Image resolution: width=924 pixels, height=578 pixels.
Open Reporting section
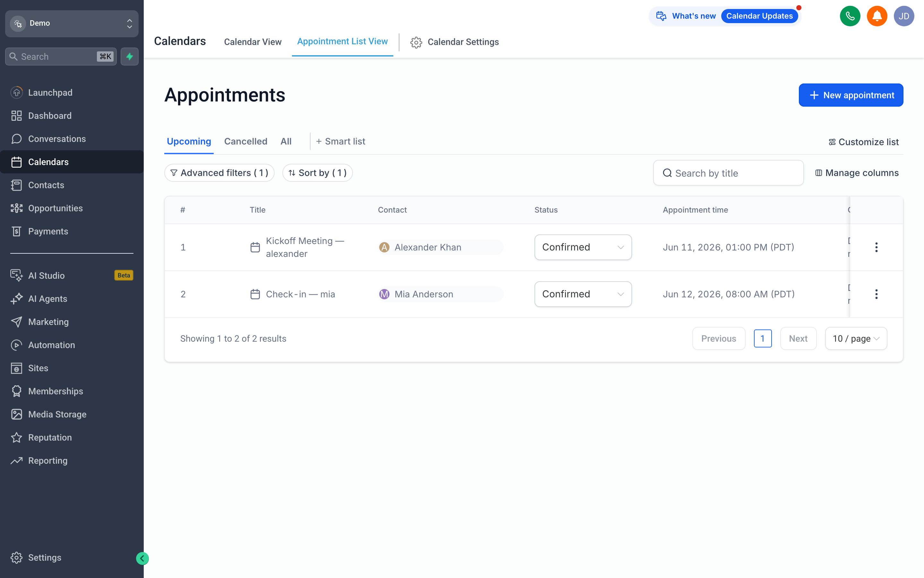coord(72,460)
